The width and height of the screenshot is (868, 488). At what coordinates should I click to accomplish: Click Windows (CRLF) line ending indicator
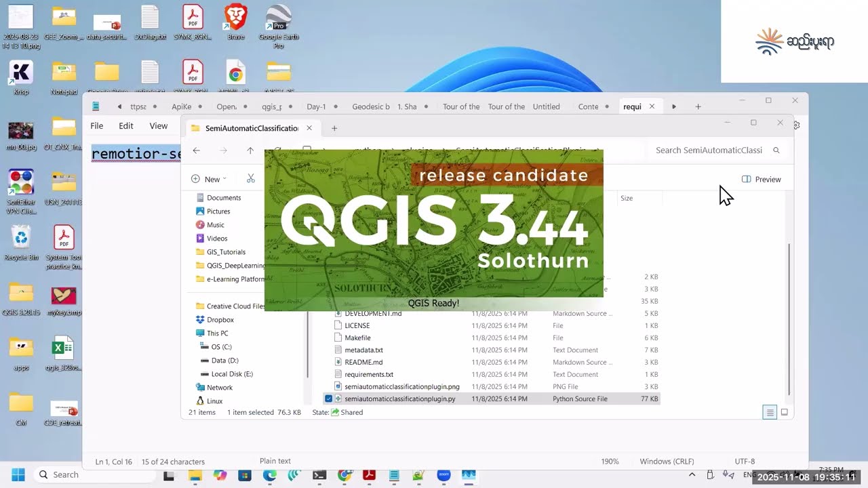coord(667,462)
